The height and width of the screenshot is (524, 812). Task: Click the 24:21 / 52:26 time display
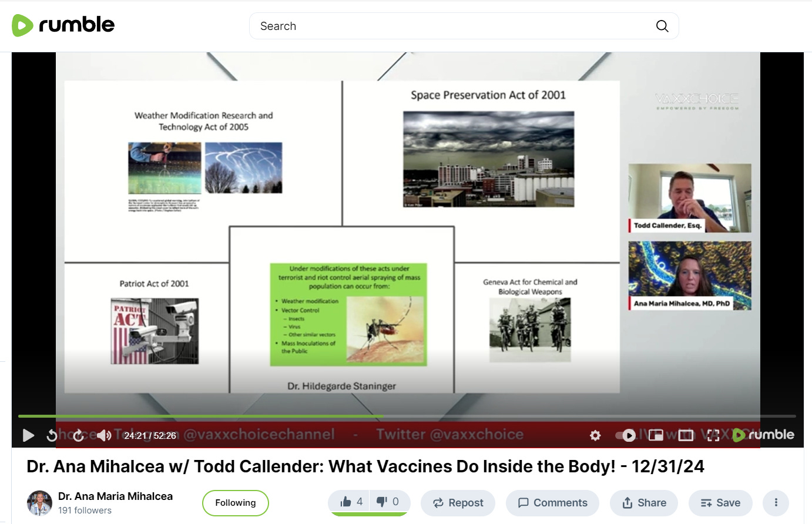[x=150, y=436]
